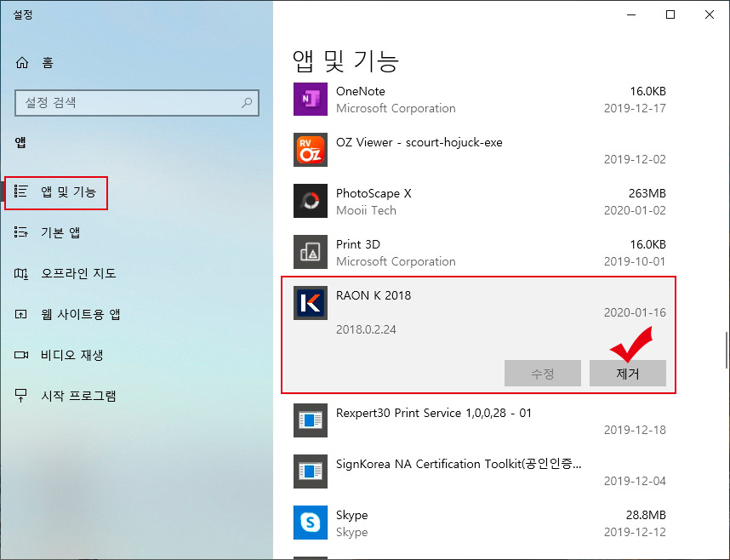The width and height of the screenshot is (730, 560).
Task: Click the Apps & features list icon
Action: (21, 191)
